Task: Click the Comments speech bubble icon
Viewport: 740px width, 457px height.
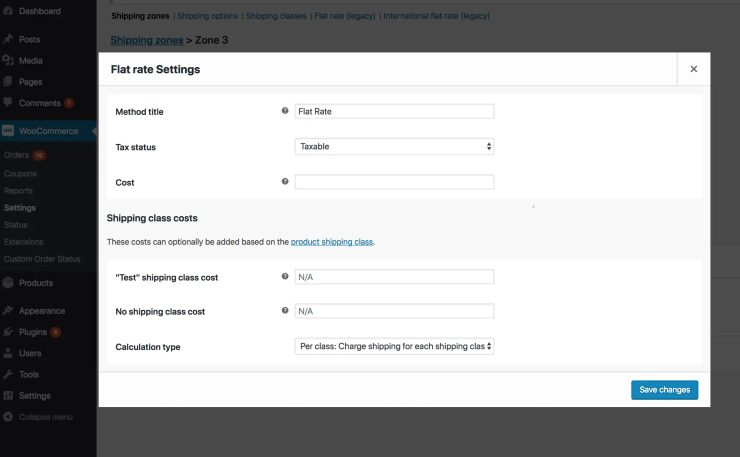Action: point(8,102)
